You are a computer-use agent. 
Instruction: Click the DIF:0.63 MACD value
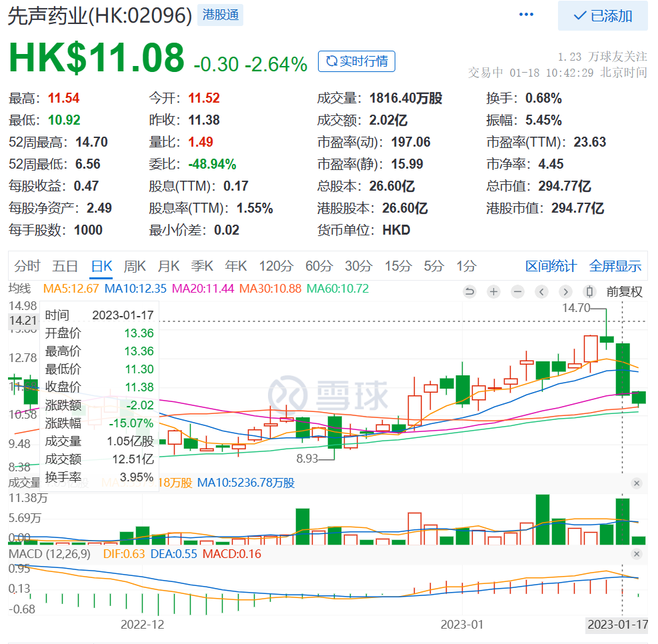pyautogui.click(x=124, y=554)
